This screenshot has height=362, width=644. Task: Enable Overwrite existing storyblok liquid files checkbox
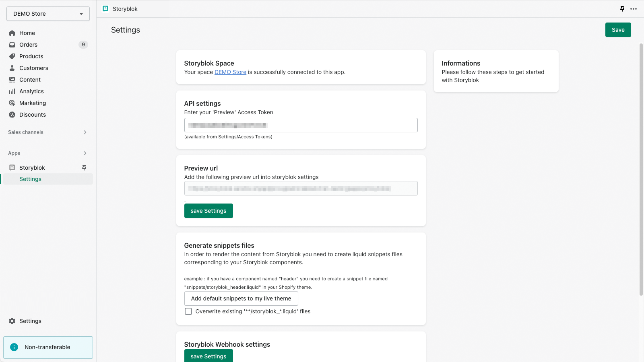(188, 311)
